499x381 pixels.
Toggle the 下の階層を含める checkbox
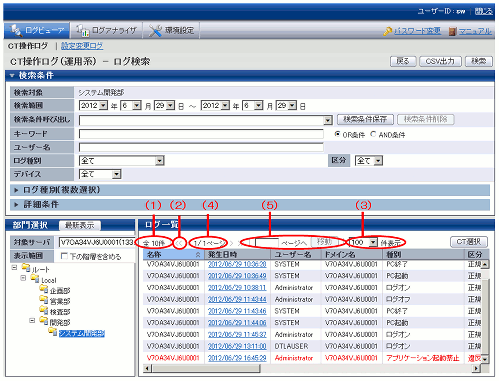pos(64,256)
